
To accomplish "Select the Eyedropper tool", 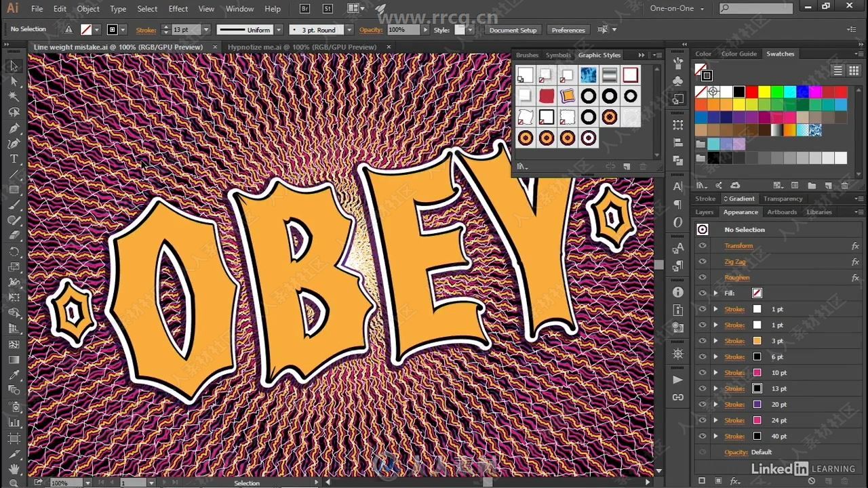I will (14, 375).
